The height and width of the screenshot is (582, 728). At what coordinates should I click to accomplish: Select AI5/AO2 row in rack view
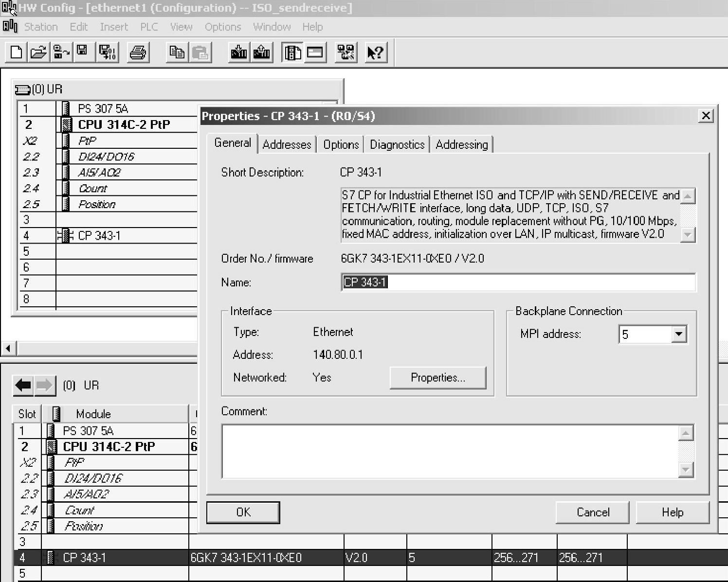[x=99, y=173]
